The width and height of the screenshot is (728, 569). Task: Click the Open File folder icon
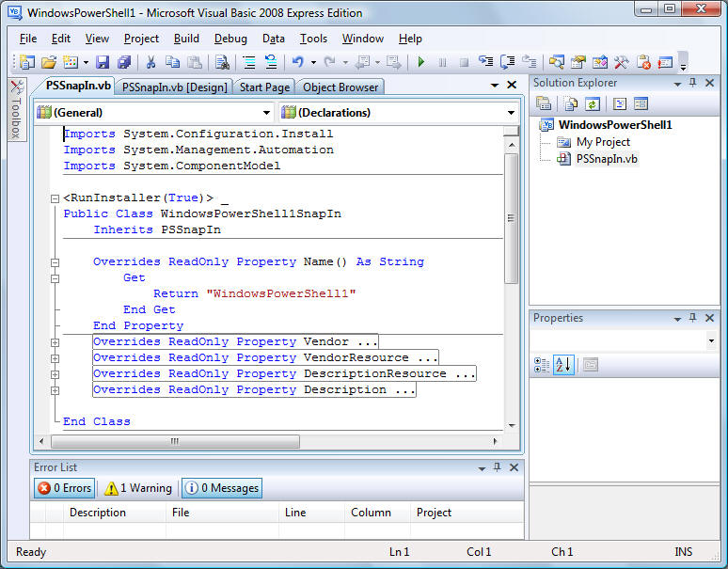coord(49,62)
